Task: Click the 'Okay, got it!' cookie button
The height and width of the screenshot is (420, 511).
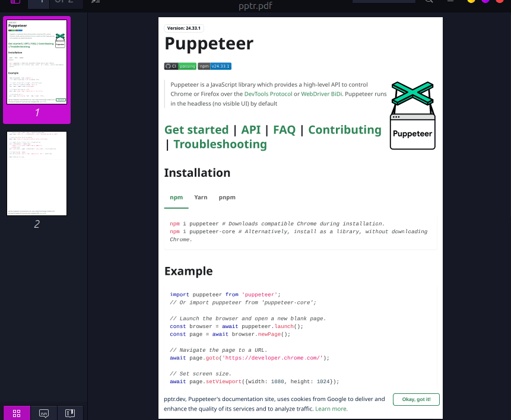Action: [416, 399]
